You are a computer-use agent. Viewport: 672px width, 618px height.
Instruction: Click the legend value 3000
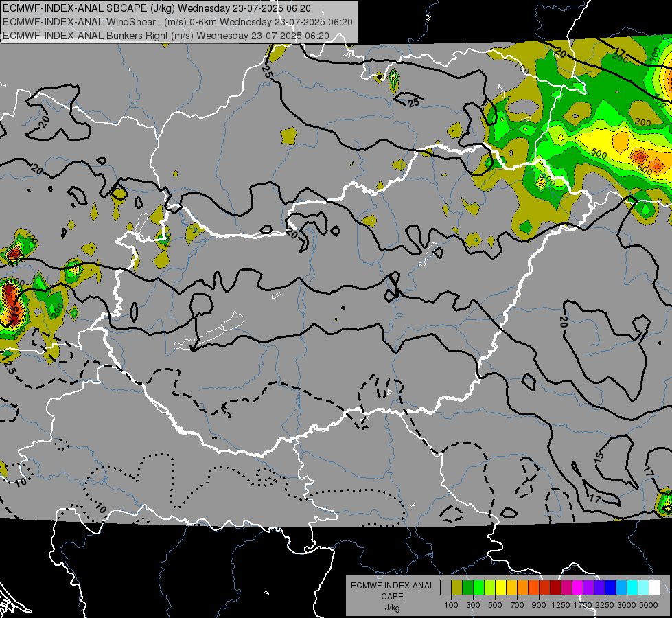627,605
